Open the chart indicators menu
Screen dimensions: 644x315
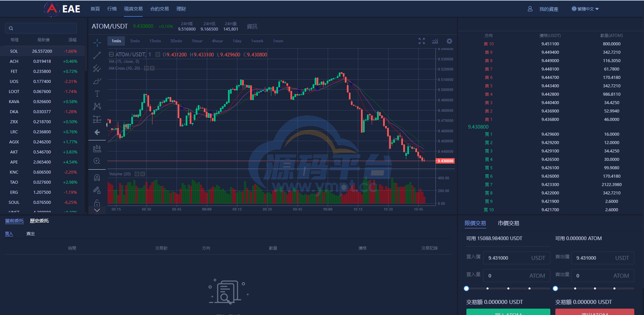435,41
